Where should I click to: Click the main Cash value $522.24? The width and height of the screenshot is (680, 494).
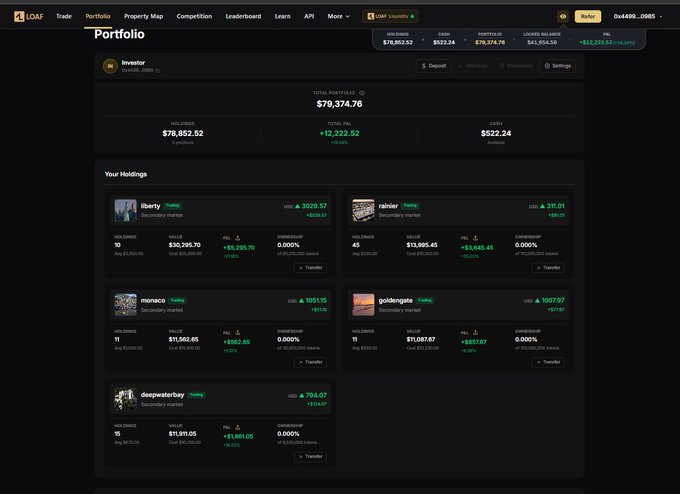[496, 133]
